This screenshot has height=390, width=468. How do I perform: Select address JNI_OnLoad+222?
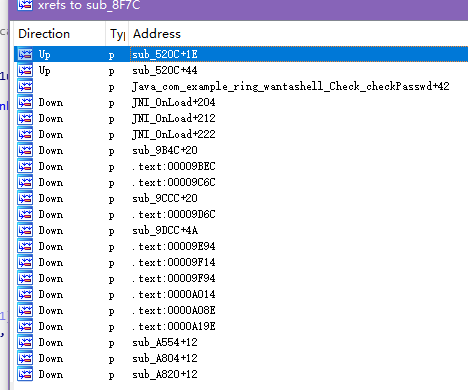(x=174, y=134)
